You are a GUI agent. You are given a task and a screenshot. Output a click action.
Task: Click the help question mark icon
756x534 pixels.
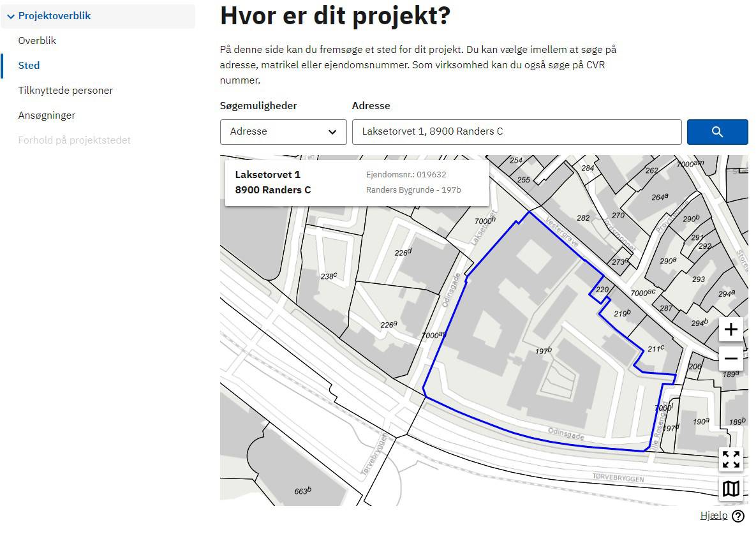(738, 516)
